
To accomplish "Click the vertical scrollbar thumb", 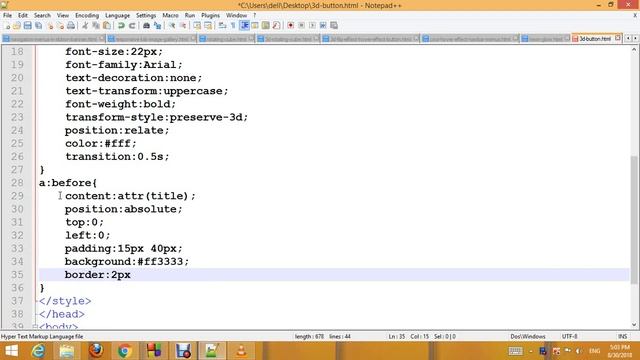I will pos(634,220).
